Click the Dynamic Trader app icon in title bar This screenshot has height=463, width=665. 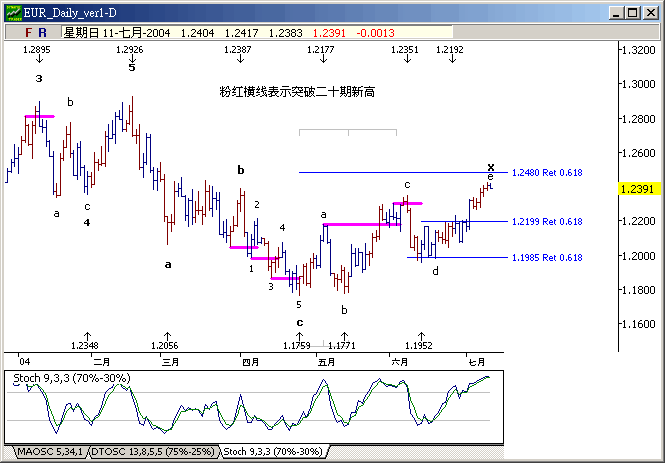[x=13, y=13]
